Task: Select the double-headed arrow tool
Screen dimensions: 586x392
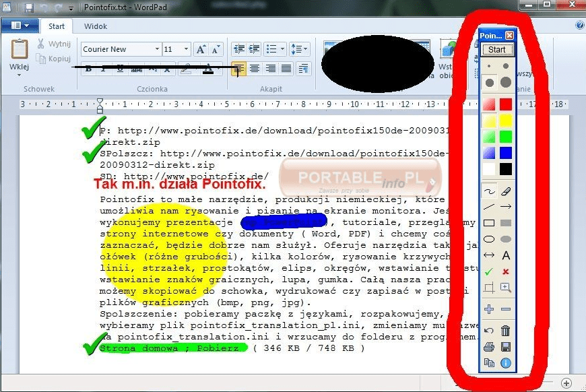Action: (x=489, y=255)
